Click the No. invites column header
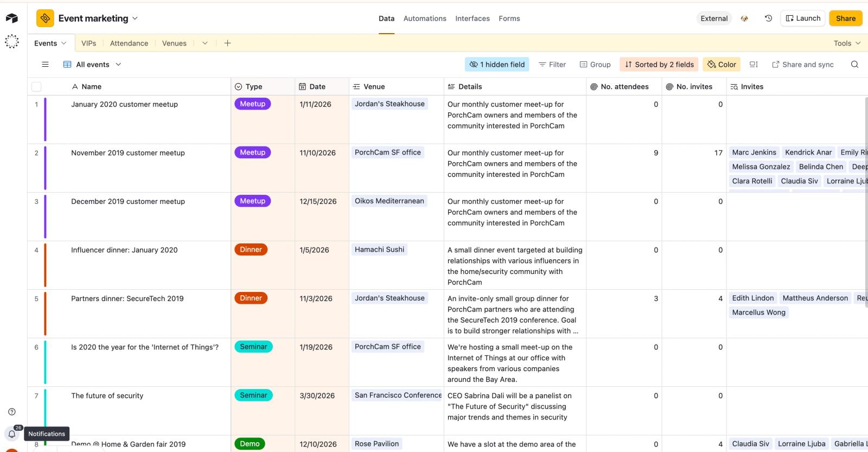This screenshot has width=868, height=452. pos(694,87)
